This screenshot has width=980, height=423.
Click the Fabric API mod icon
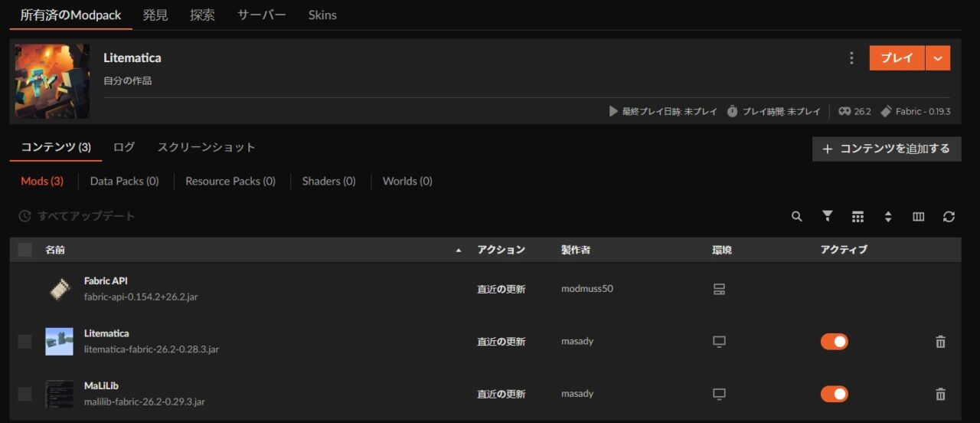(59, 289)
